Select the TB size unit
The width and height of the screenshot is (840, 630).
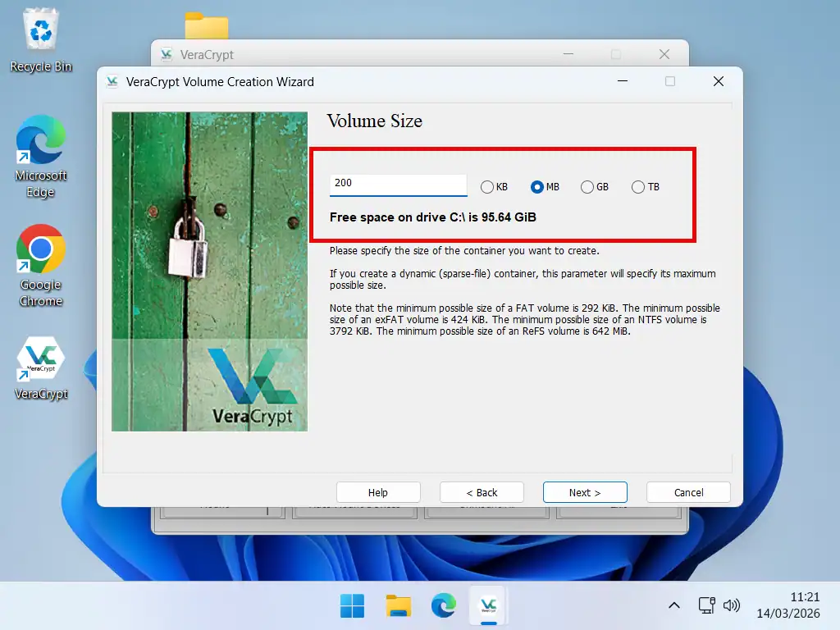(638, 186)
